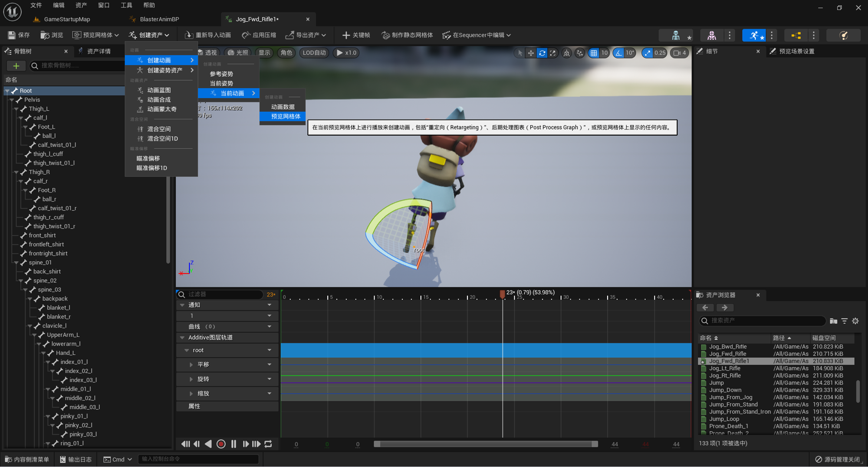Open the File (文件) menu
The height and width of the screenshot is (467, 868).
(36, 5)
